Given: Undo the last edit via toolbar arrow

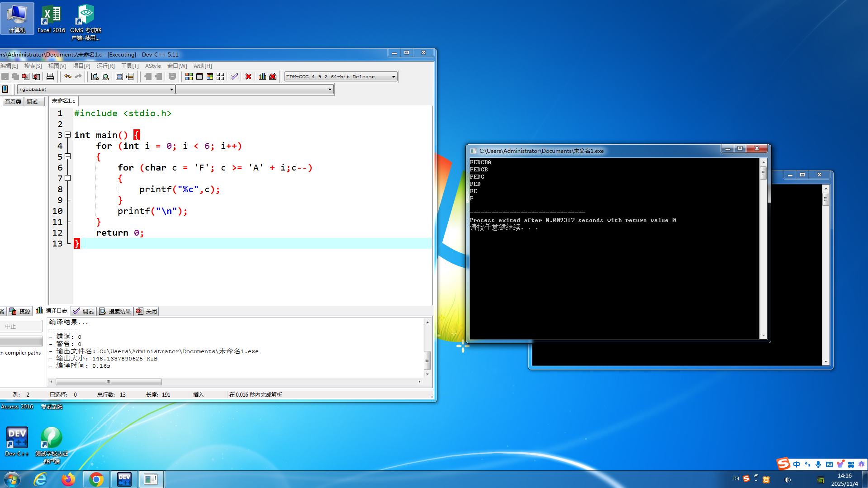Looking at the screenshot, I should 68,76.
